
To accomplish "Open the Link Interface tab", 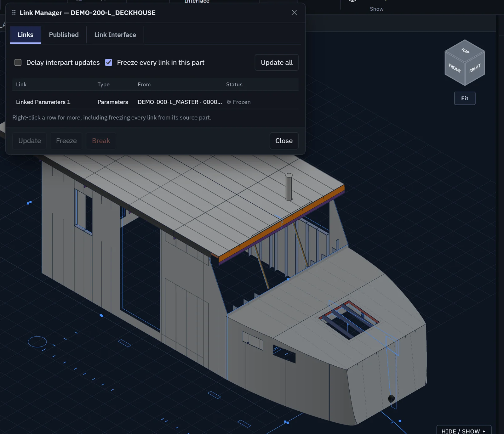I will coord(115,35).
